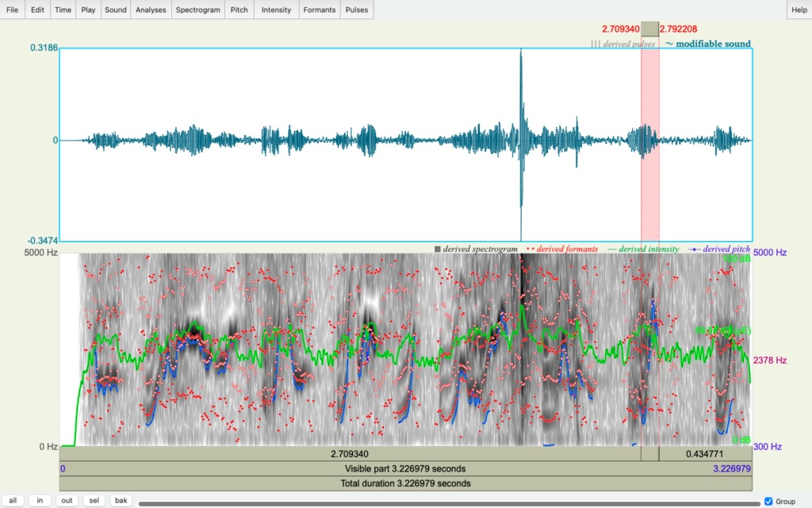
Task: Click the horizontal scrollbar at the bottom
Action: tap(450, 503)
